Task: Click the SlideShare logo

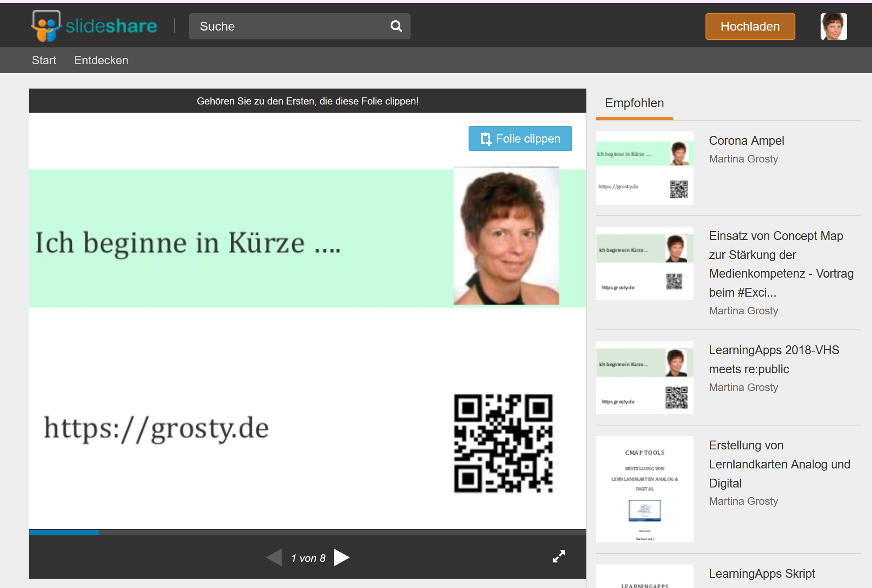Action: 94,26
